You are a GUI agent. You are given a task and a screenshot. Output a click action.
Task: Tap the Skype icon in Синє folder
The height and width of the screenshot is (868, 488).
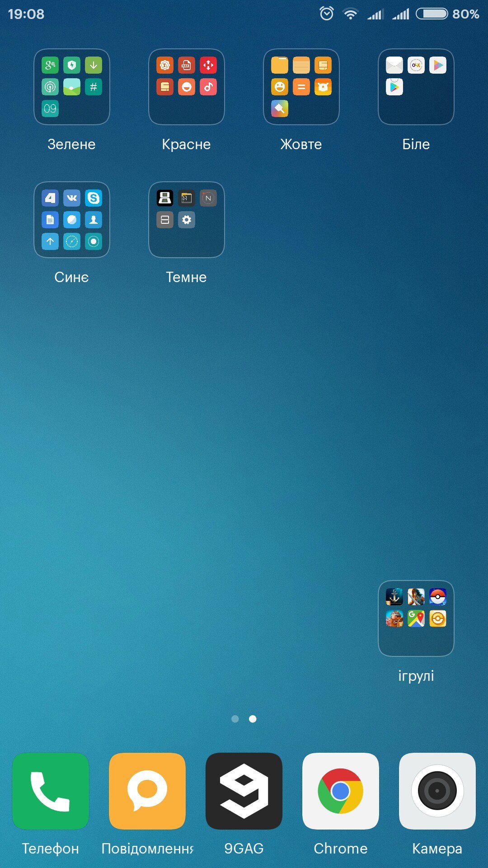pos(94,198)
